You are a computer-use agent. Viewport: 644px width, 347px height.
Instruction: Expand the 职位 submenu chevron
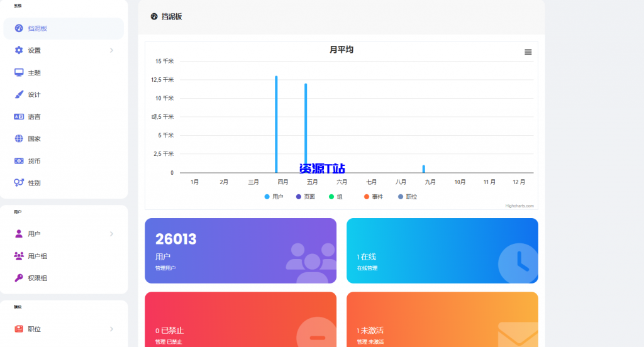pyautogui.click(x=111, y=329)
